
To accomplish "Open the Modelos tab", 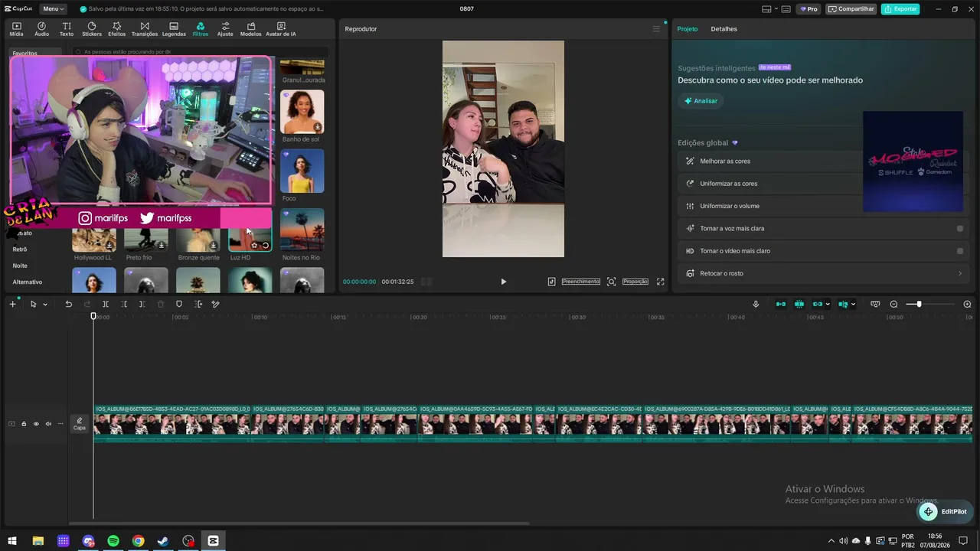I will 250,29.
